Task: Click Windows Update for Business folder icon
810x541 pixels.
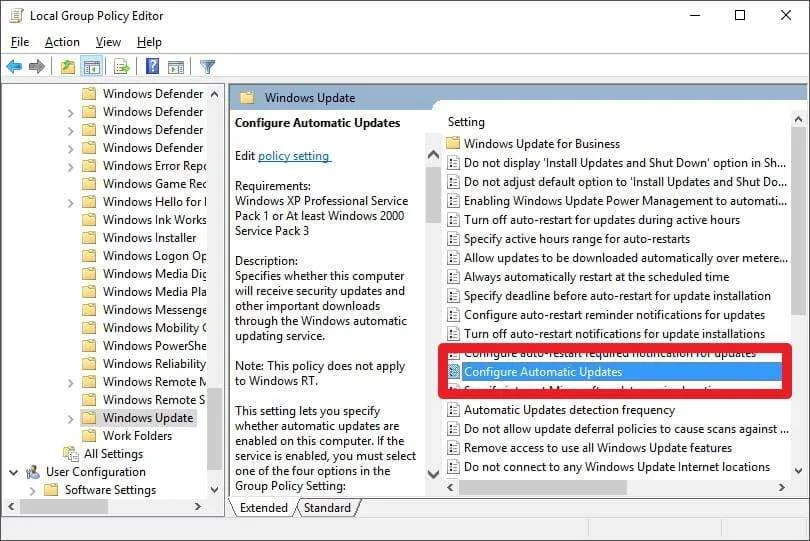Action: tap(453, 143)
